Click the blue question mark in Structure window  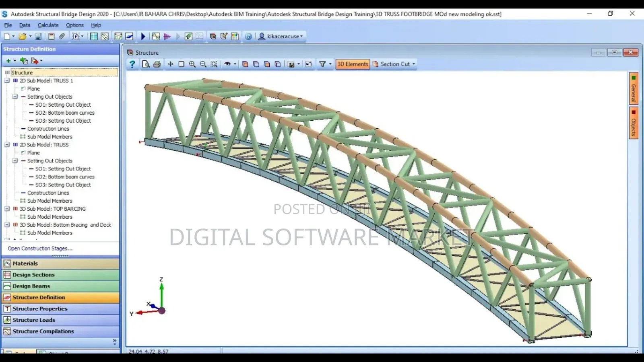(x=132, y=64)
